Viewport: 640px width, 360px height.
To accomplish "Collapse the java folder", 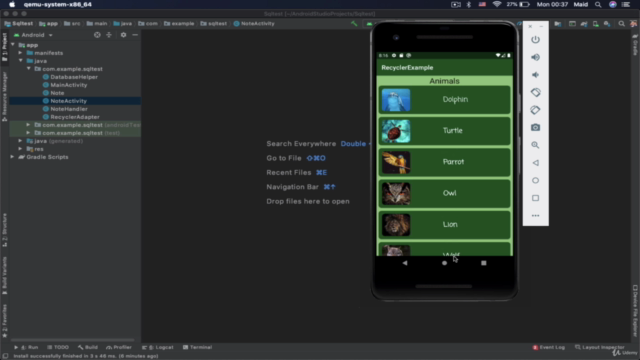I will 20,60.
